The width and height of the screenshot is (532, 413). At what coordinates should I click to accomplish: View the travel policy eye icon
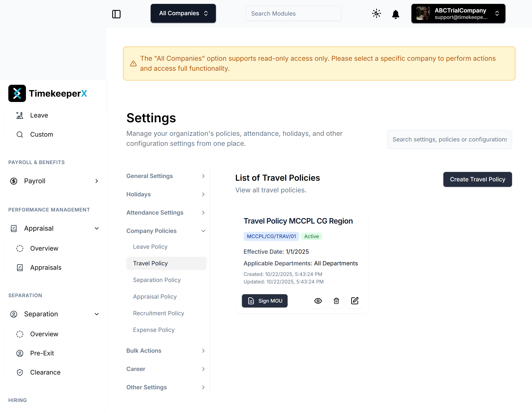pos(318,301)
